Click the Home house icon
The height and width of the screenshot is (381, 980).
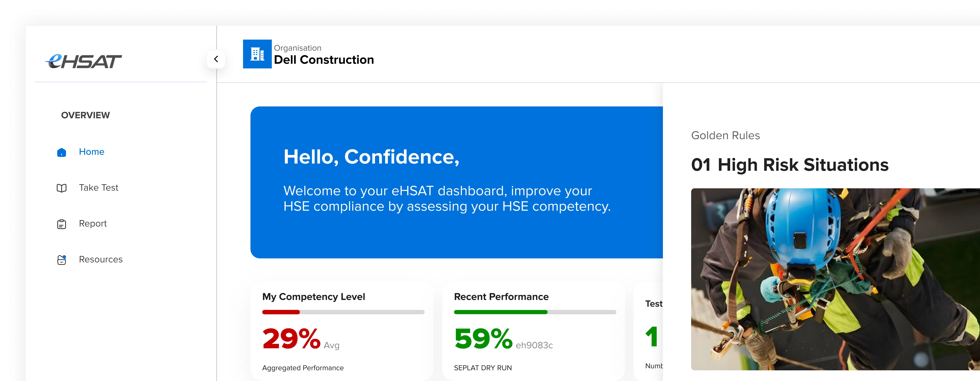62,152
